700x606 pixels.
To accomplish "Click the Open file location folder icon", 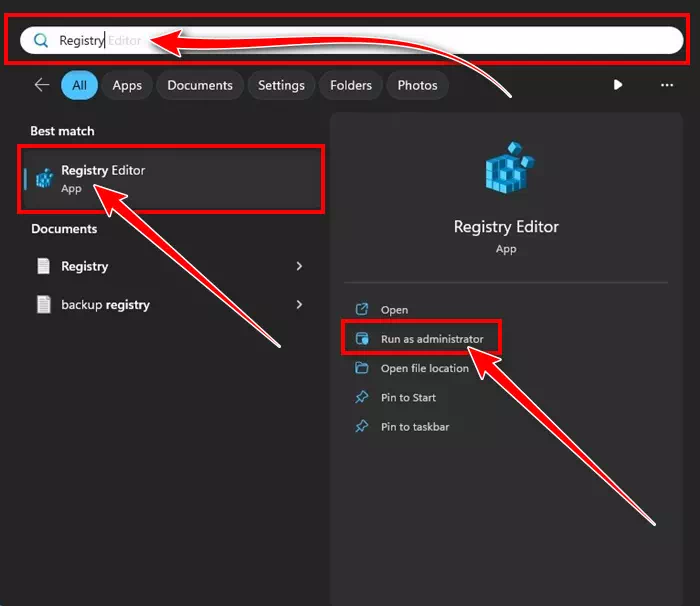I will pyautogui.click(x=362, y=368).
